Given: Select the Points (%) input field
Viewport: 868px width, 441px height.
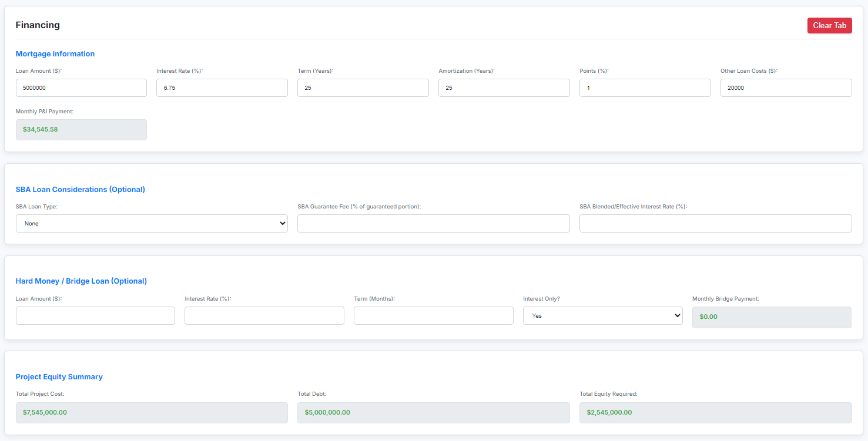Looking at the screenshot, I should pyautogui.click(x=645, y=87).
